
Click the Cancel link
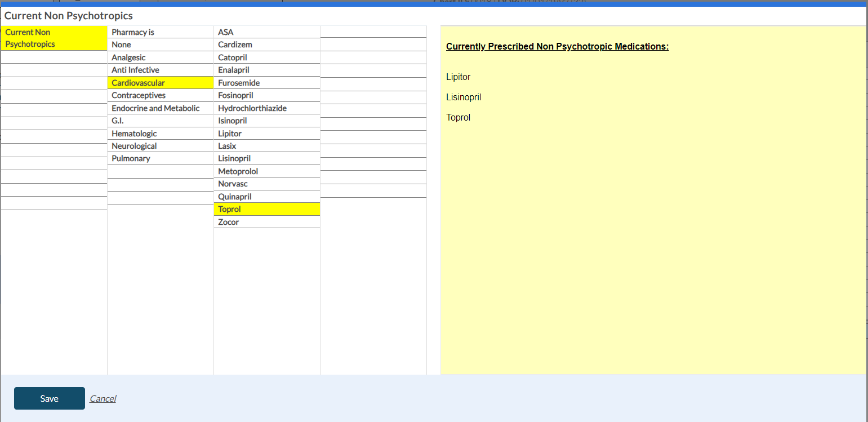(103, 398)
